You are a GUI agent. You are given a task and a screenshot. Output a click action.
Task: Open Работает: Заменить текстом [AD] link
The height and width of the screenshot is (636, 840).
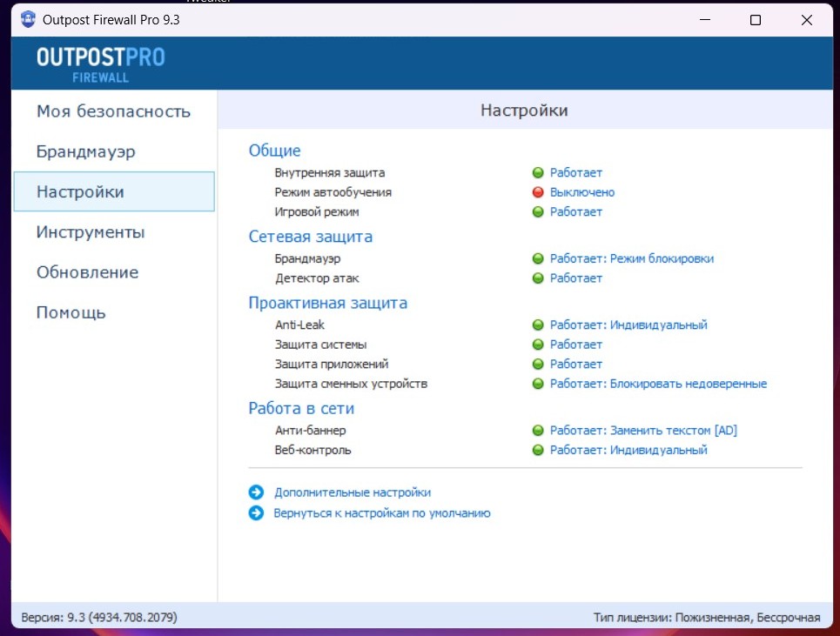coord(643,431)
